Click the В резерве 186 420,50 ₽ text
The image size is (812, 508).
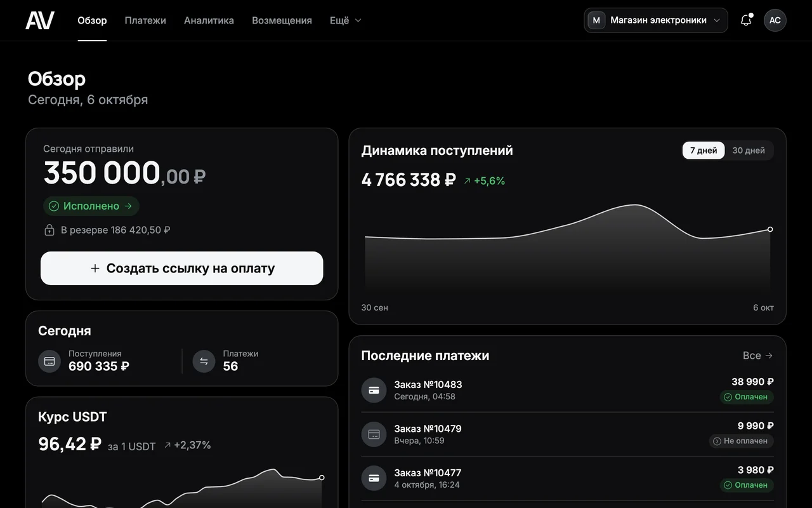[x=115, y=230]
